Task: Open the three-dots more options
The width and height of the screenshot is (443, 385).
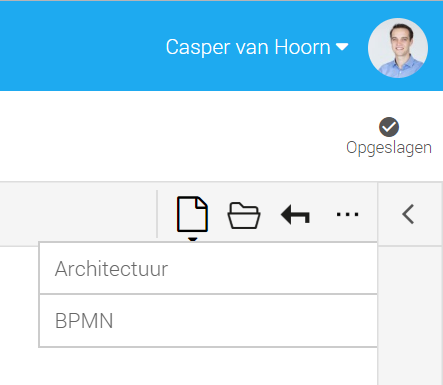Action: (x=347, y=214)
